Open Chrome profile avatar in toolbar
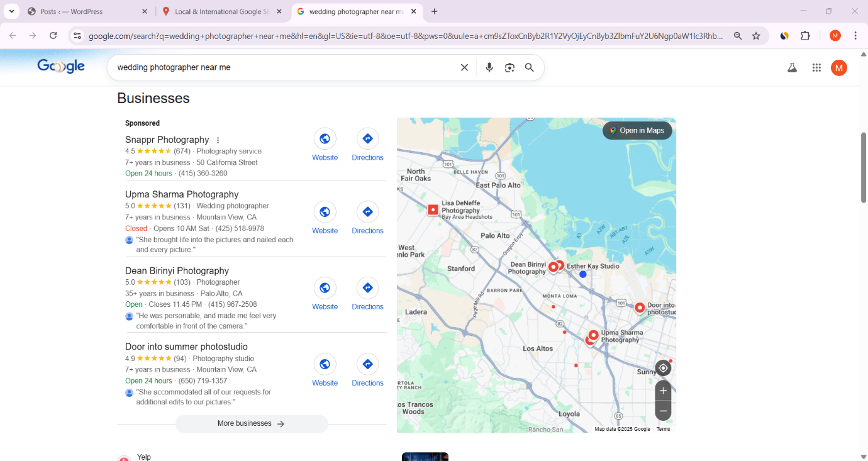The width and height of the screenshot is (868, 461). pyautogui.click(x=835, y=36)
